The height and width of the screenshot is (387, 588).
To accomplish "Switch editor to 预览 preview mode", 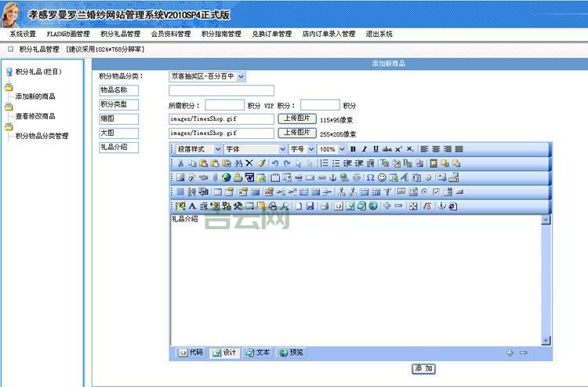I will (291, 352).
